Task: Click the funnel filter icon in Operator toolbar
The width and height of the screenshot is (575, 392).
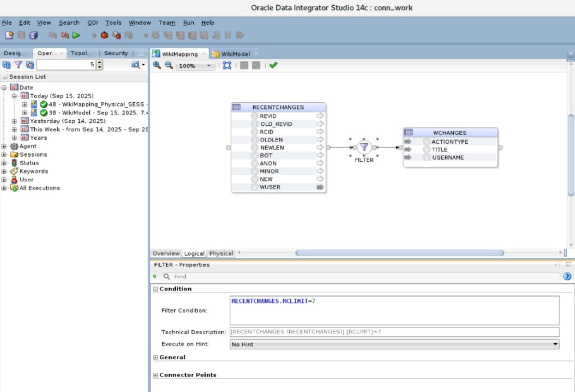Action: point(18,65)
